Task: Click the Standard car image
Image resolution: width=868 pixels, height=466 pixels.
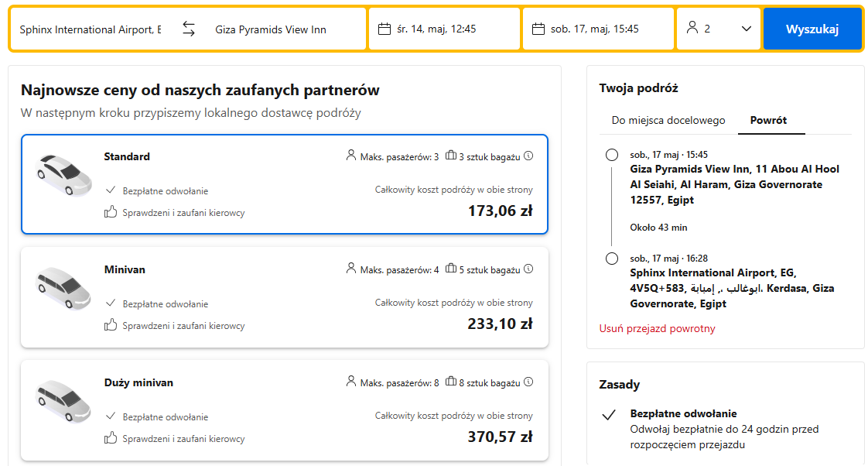Action: 63,176
